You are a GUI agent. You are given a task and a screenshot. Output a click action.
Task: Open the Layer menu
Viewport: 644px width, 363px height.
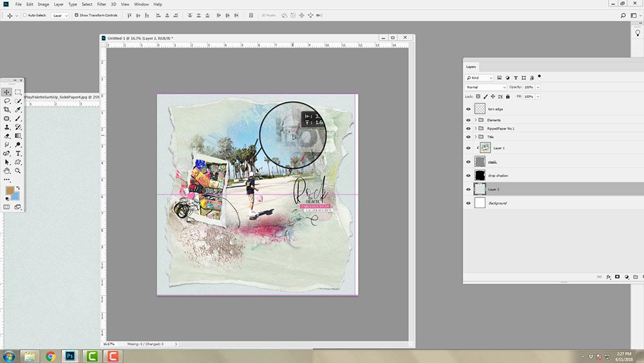59,4
